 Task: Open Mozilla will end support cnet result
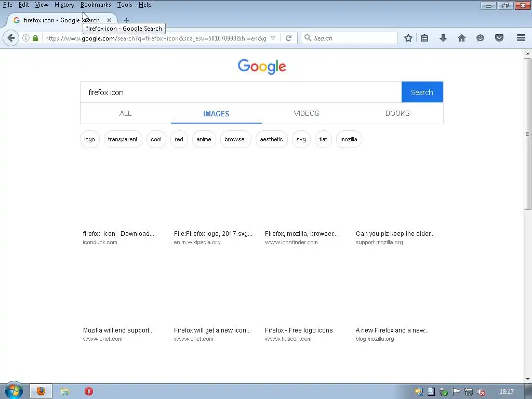[x=118, y=330]
